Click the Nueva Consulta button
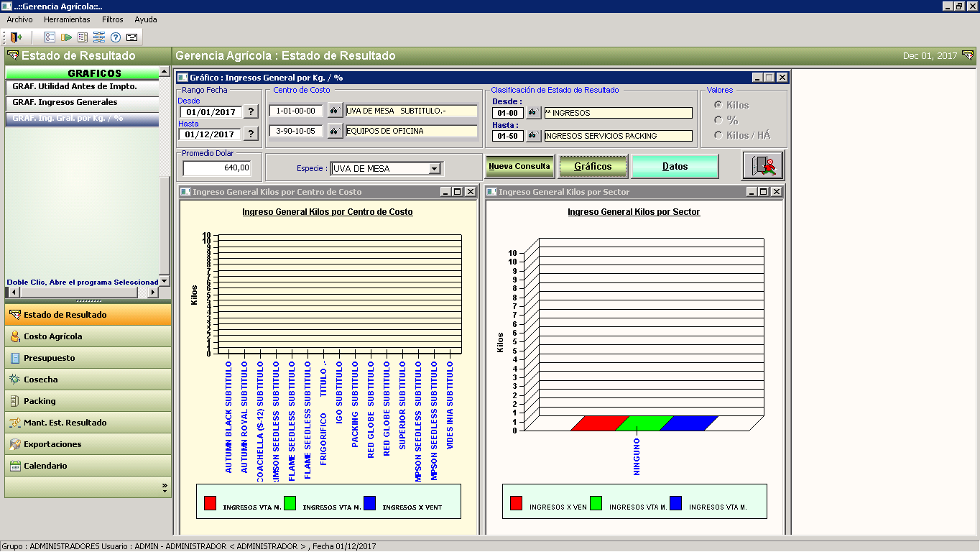 pyautogui.click(x=519, y=166)
